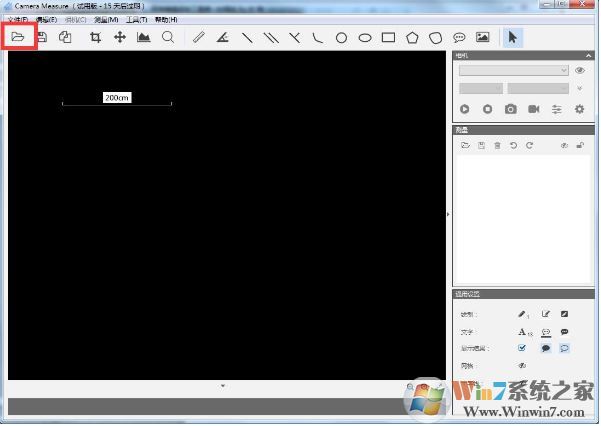This screenshot has height=426, width=601.
Task: Open the 帮助(H) menu
Action: (166, 20)
